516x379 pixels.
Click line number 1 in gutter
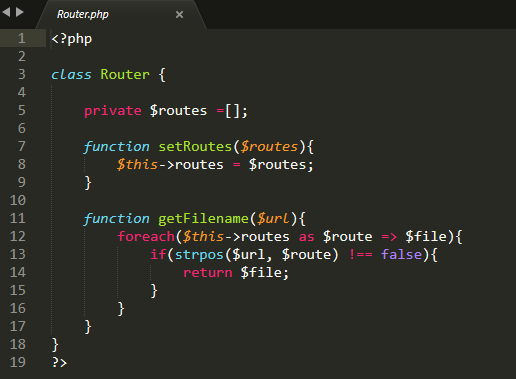[22, 38]
